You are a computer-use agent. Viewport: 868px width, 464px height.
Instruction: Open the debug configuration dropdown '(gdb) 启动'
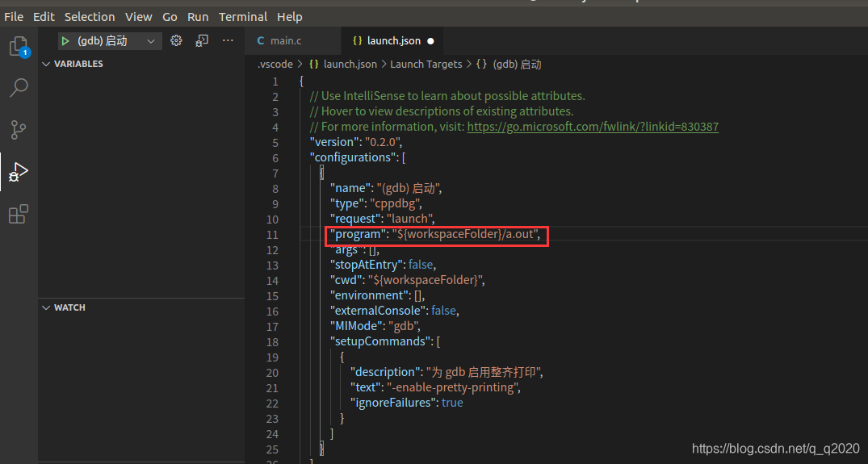(110, 41)
